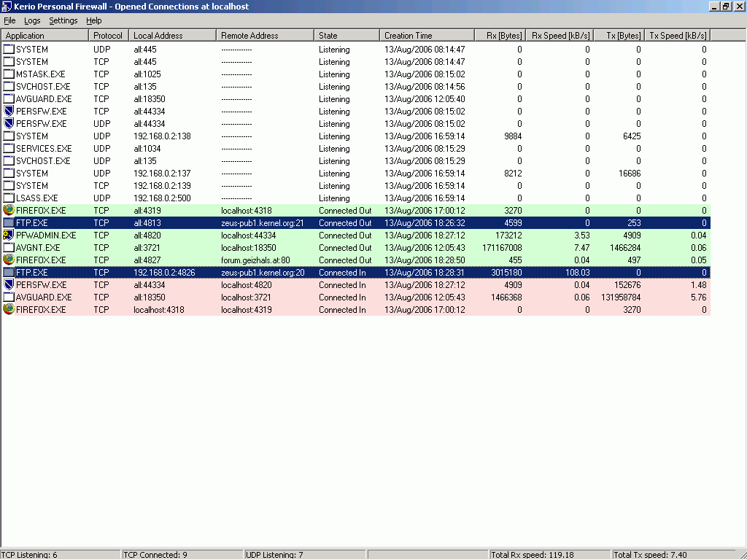Click the SYSTEM icon on the 192.168.0.2:139 row
This screenshot has width=747, height=560.
point(9,185)
